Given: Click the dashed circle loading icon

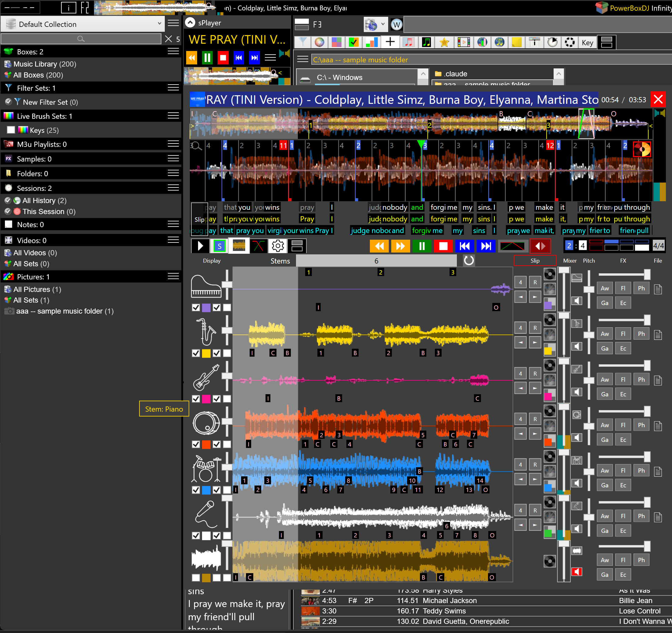Looking at the screenshot, I should point(569,42).
